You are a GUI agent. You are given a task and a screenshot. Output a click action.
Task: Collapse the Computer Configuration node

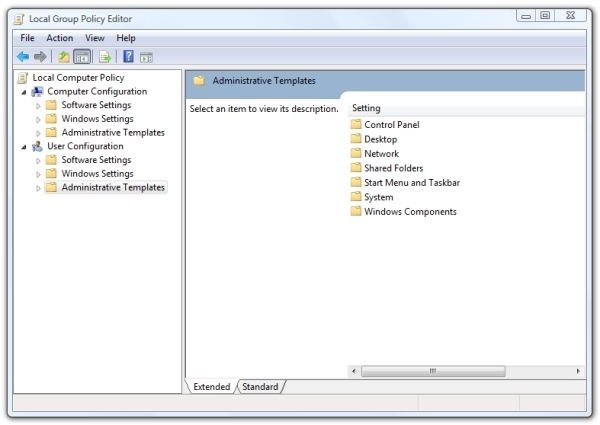point(24,92)
